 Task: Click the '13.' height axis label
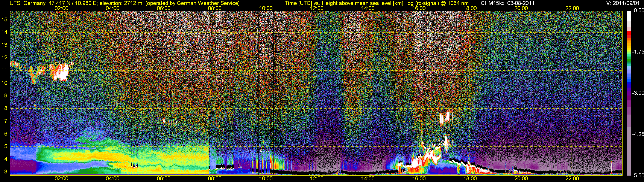(5, 45)
